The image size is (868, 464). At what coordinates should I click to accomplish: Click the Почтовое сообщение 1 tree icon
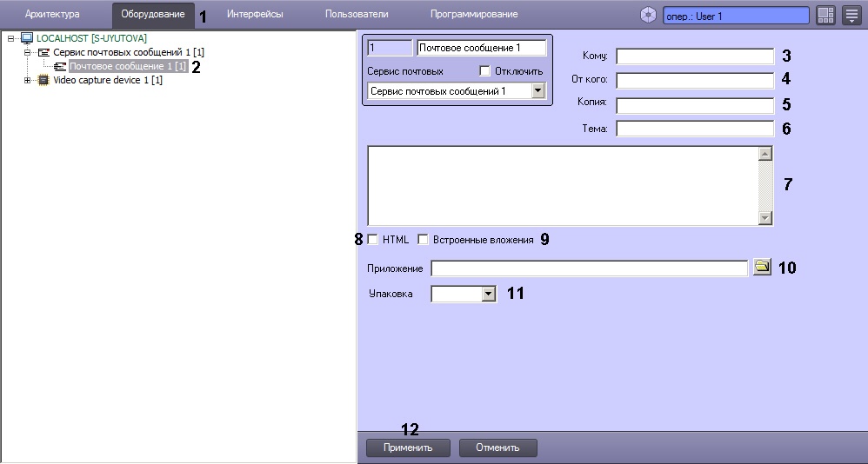tap(60, 66)
